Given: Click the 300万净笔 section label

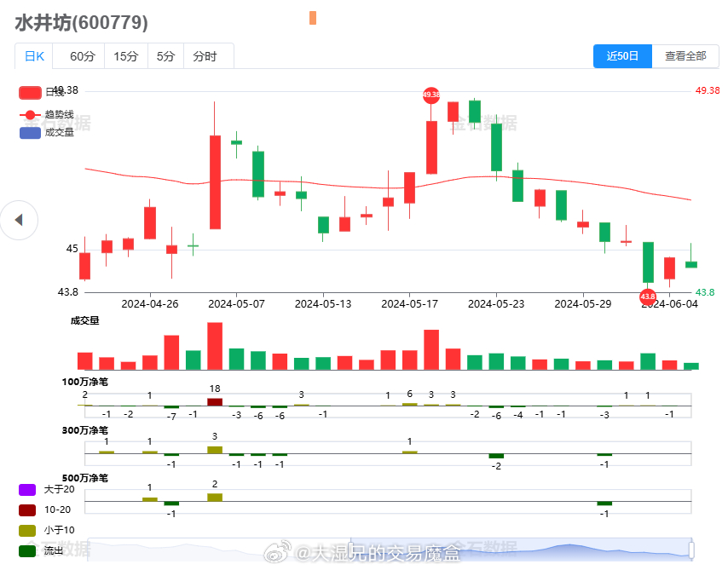Looking at the screenshot, I should [85, 430].
